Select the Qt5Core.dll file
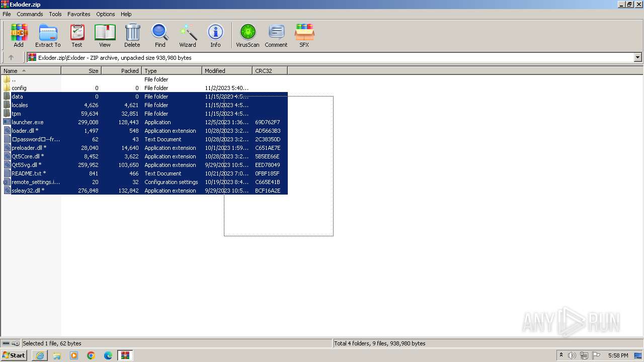644x362 pixels. click(x=144, y=156)
